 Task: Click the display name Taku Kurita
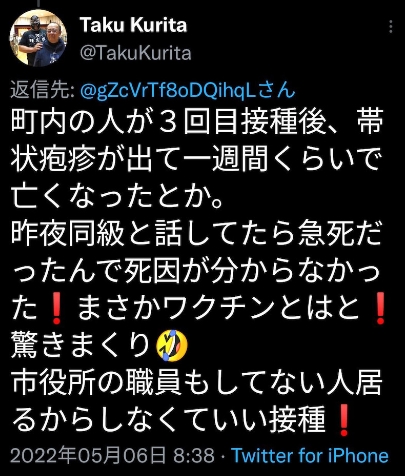[133, 25]
